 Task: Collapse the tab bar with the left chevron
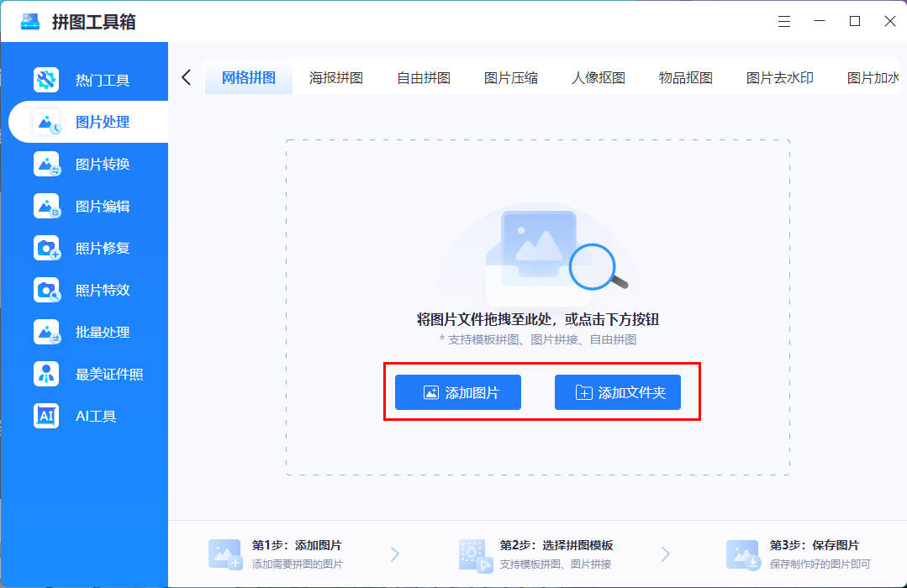click(186, 75)
